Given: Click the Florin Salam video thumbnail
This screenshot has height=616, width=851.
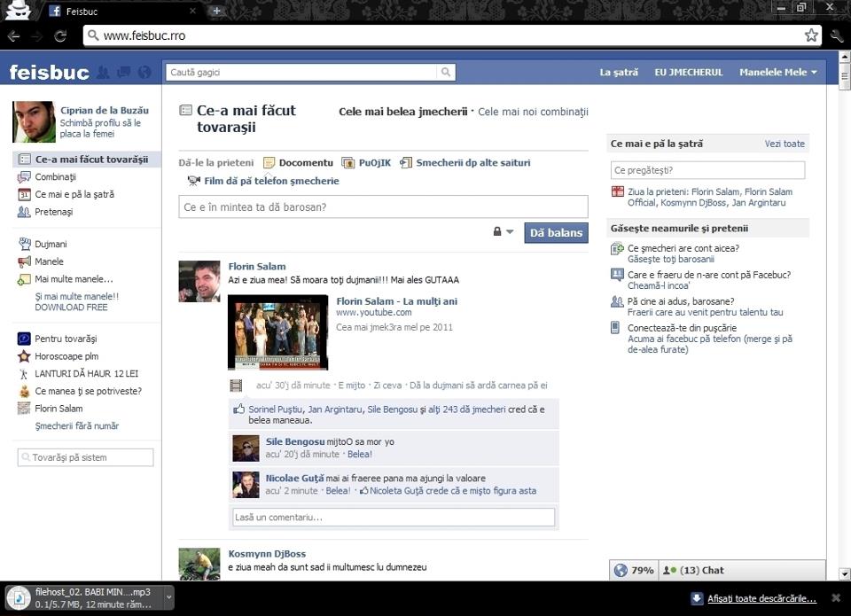Looking at the screenshot, I should (x=277, y=332).
